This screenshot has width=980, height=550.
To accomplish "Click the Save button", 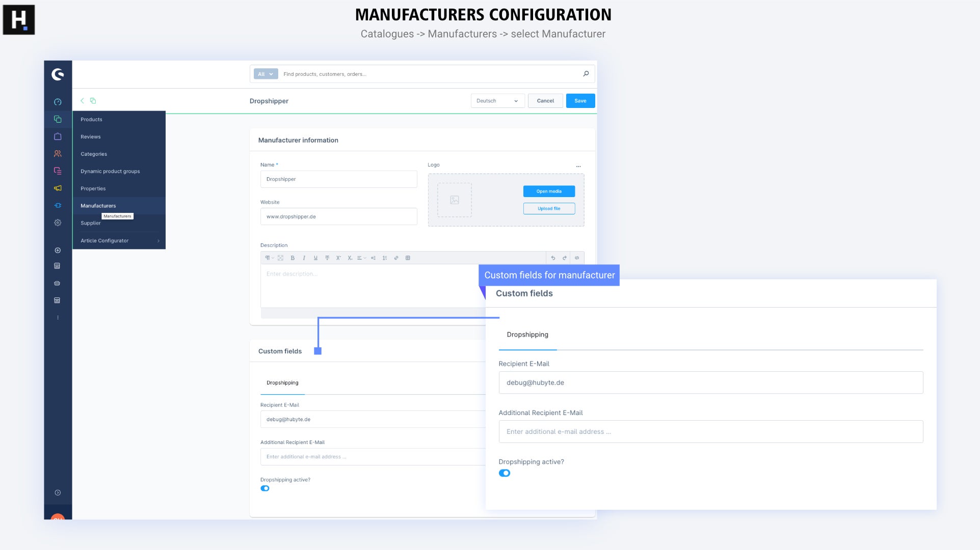I will [x=580, y=101].
